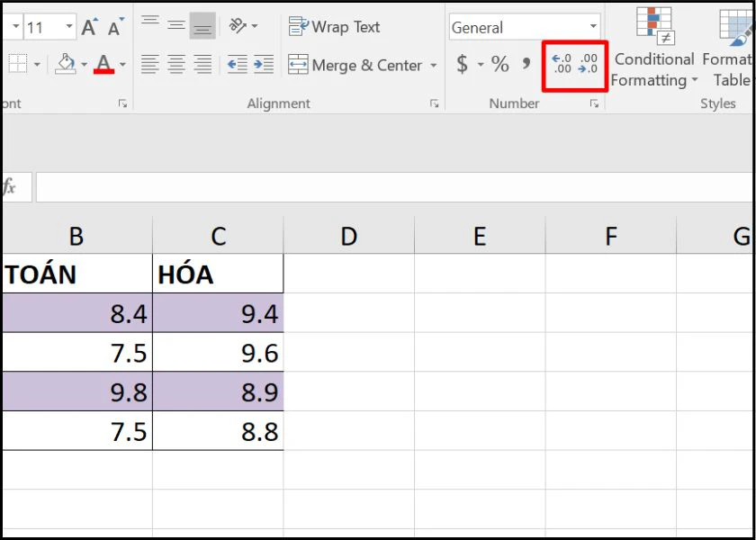Image resolution: width=756 pixels, height=540 pixels.
Task: Open the accounting format dropdown arrow
Action: [x=481, y=64]
